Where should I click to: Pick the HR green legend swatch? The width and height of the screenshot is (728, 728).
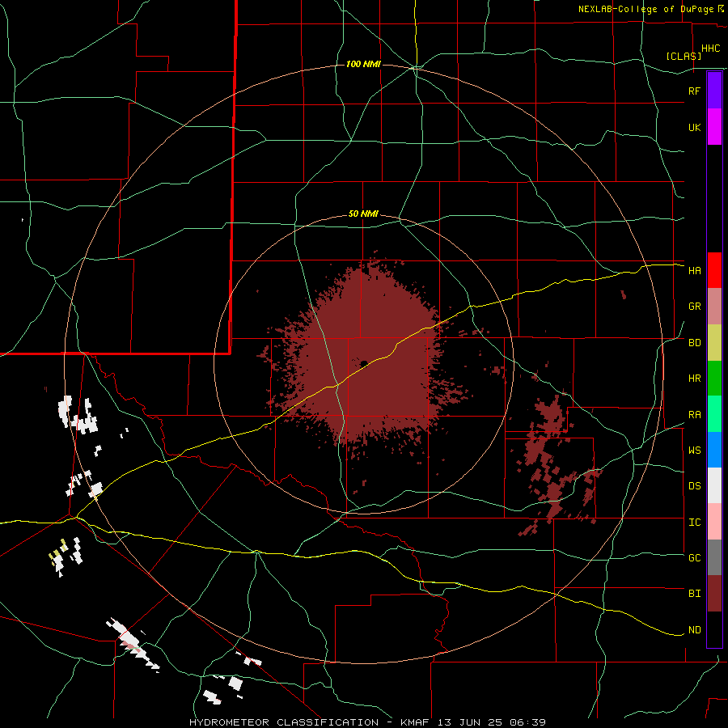click(x=714, y=379)
